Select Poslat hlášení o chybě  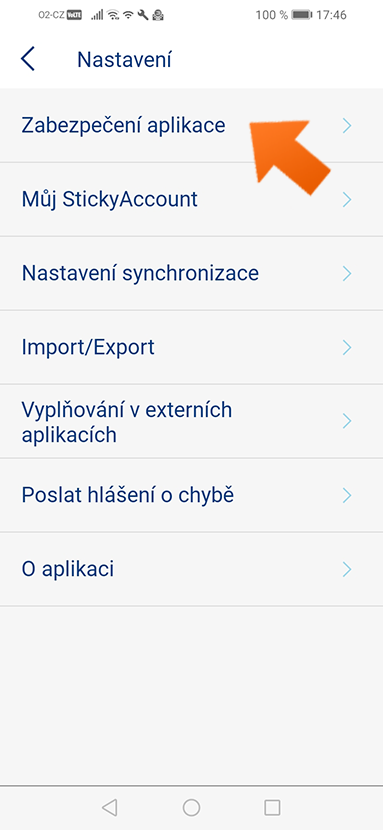tap(192, 495)
